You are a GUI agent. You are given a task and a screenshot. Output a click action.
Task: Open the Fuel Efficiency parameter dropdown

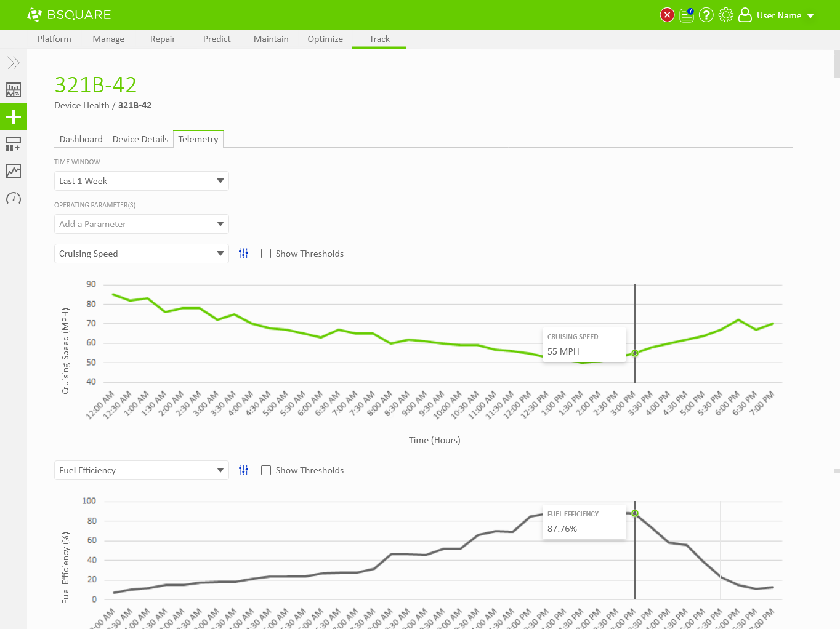[142, 470]
